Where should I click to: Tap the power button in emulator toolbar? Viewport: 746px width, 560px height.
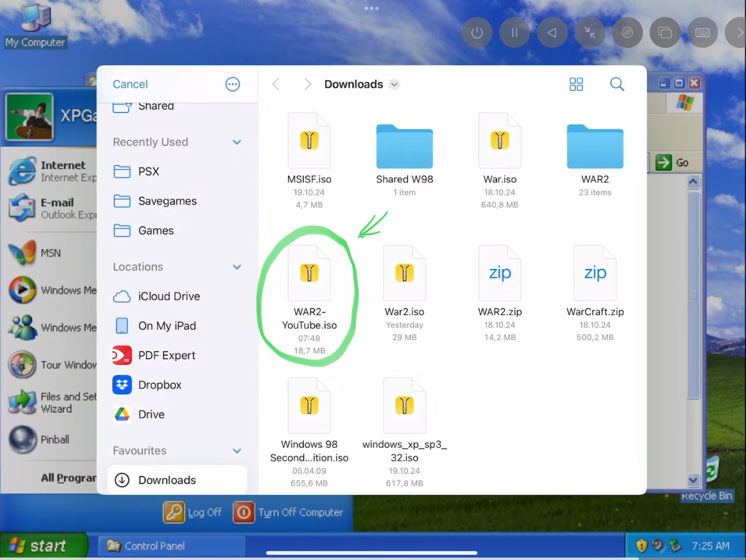coord(477,33)
